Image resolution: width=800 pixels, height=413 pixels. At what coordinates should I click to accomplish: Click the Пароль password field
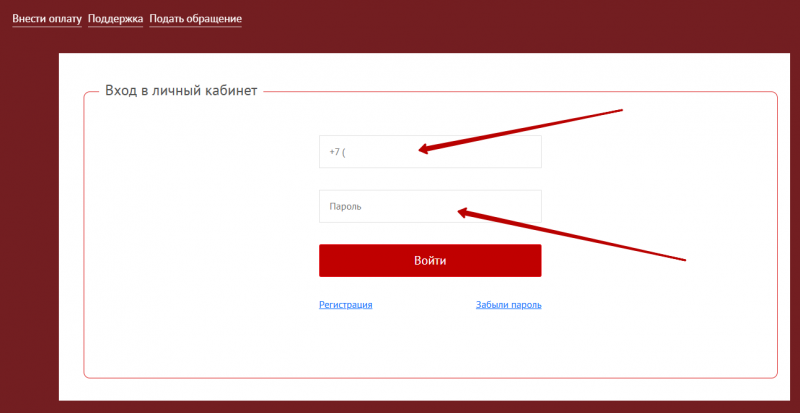coord(430,206)
